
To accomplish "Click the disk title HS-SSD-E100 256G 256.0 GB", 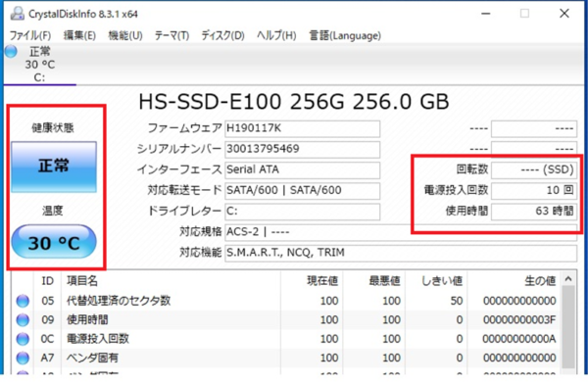I will pos(294,102).
